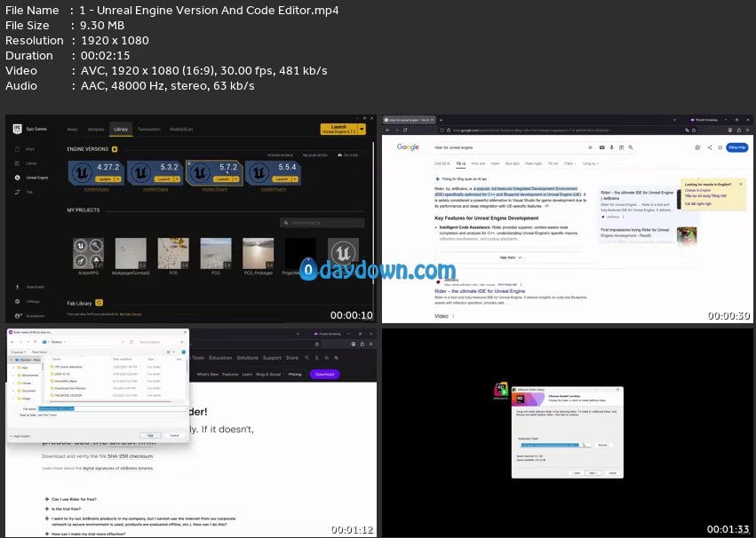Click the Google apps grid icon
Viewport: 756px width, 538px height.
point(720,147)
